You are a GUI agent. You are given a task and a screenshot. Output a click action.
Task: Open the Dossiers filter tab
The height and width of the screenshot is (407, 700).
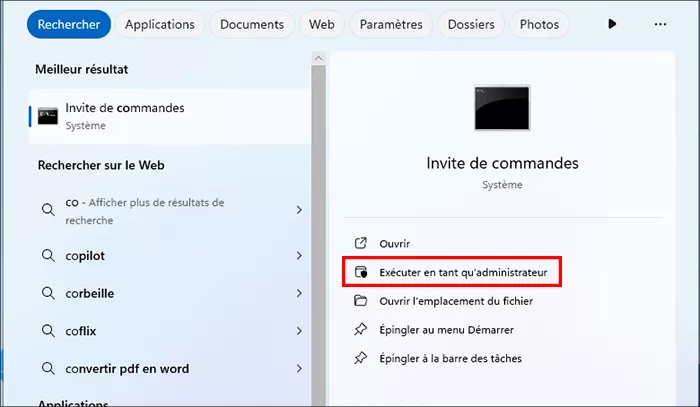click(471, 24)
